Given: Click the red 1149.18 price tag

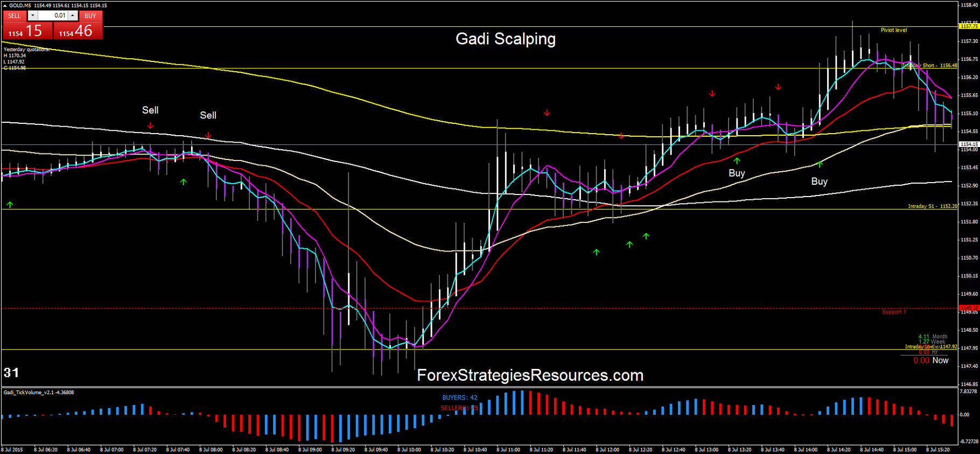Looking at the screenshot, I should (x=969, y=308).
